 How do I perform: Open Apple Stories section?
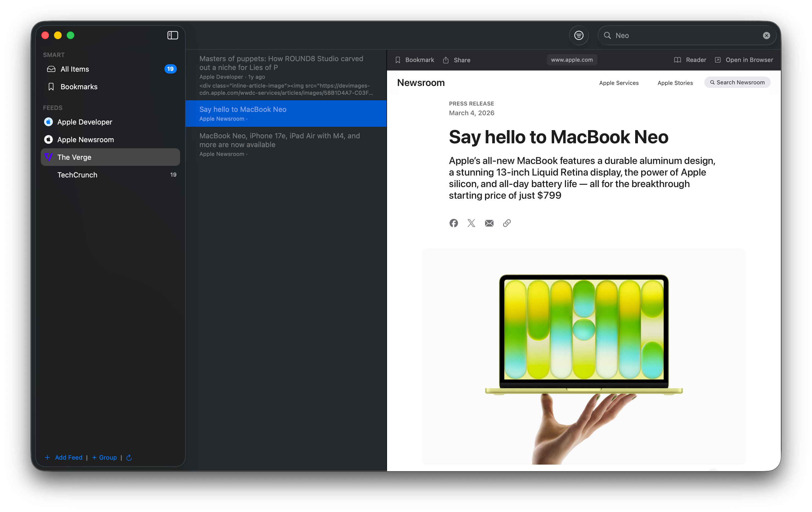click(675, 83)
